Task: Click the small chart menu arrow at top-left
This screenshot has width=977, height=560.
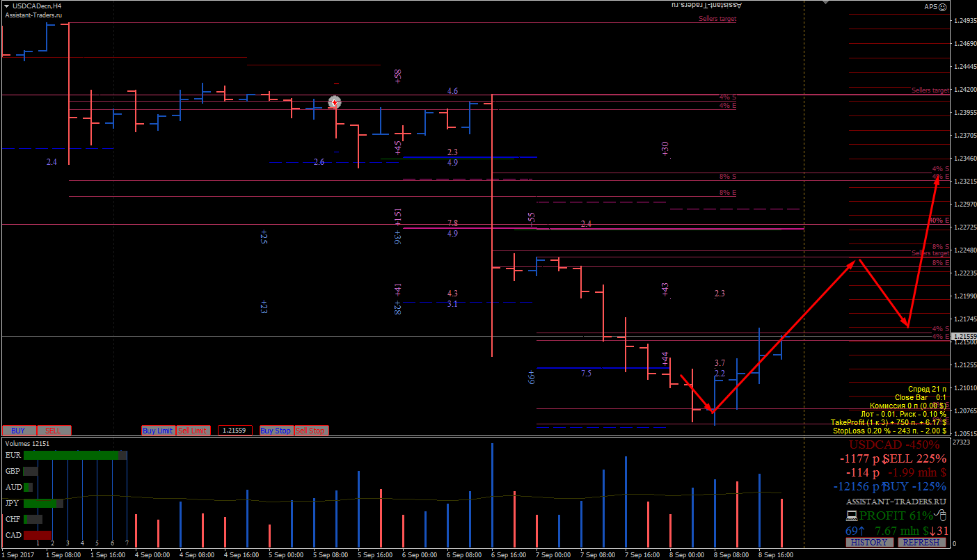Action: pos(6,6)
